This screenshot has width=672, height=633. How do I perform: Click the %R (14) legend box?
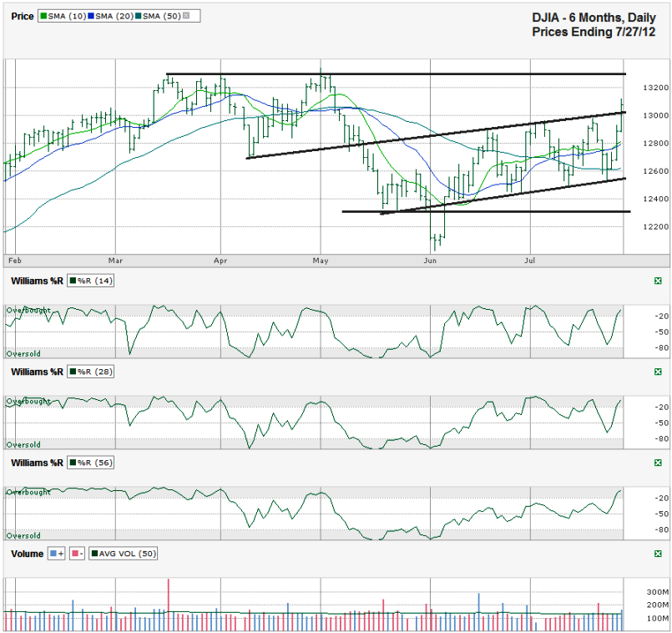90,281
